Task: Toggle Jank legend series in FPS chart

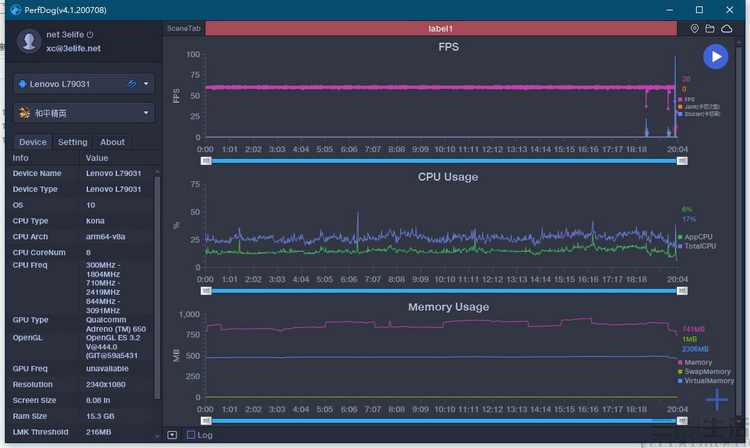Action: click(698, 107)
